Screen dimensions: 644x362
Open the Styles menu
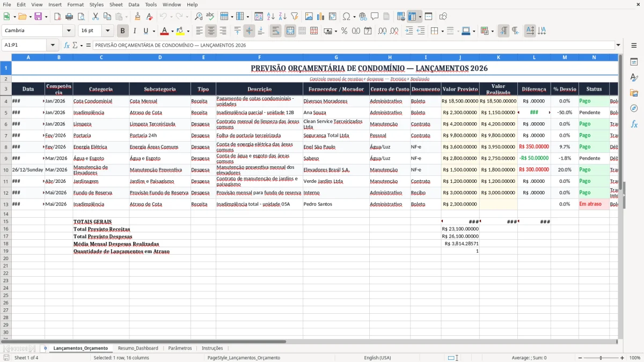click(x=97, y=4)
